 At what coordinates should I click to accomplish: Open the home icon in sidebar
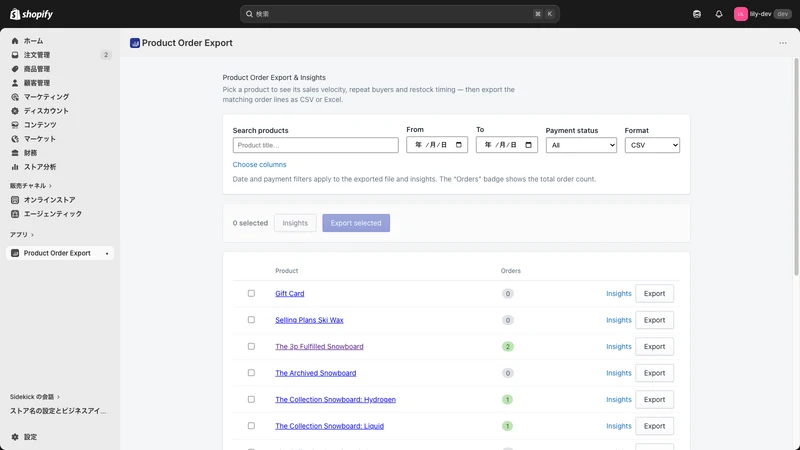pyautogui.click(x=15, y=41)
